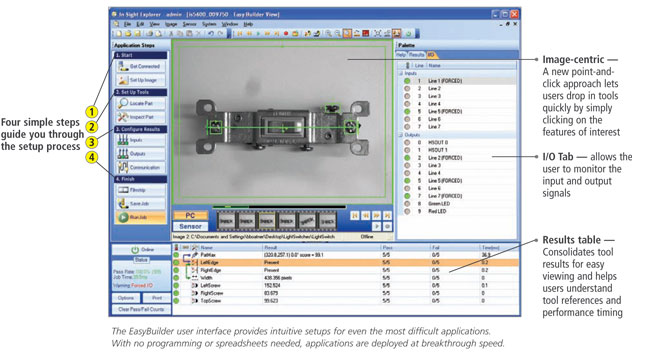Switch filmstrip source to PC
The height and width of the screenshot is (364, 664).
(x=190, y=215)
